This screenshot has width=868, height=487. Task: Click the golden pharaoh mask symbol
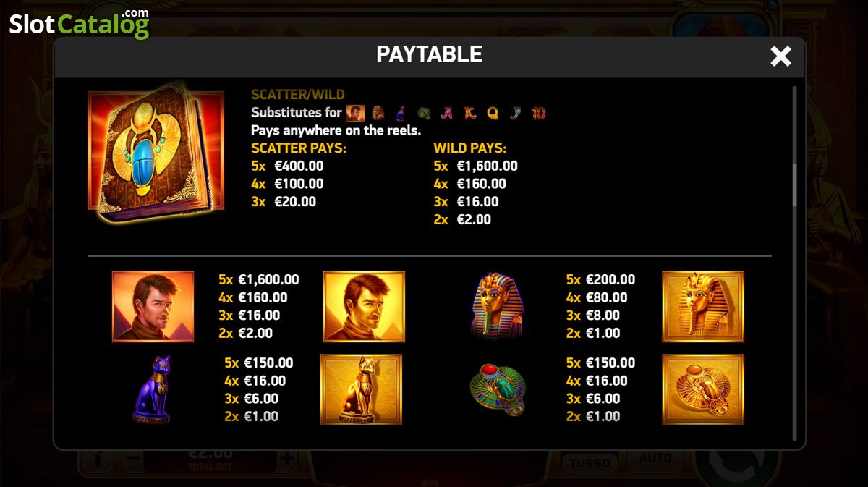coord(703,306)
